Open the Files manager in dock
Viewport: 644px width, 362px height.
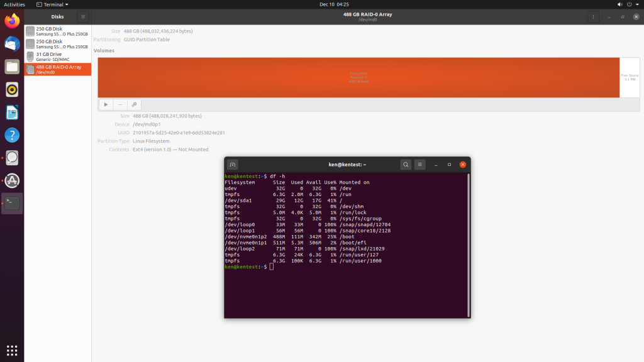point(12,67)
